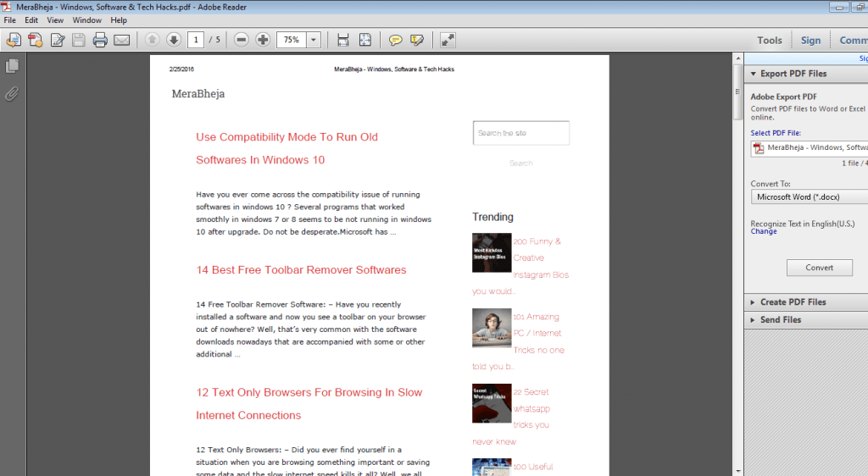The height and width of the screenshot is (476, 868).
Task: Show the Page Thumbnails panel
Action: click(x=12, y=66)
